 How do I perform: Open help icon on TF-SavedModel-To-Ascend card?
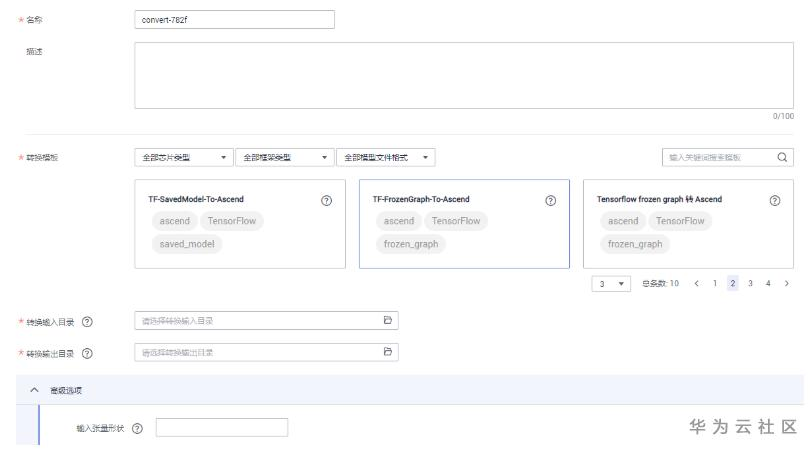[326, 200]
